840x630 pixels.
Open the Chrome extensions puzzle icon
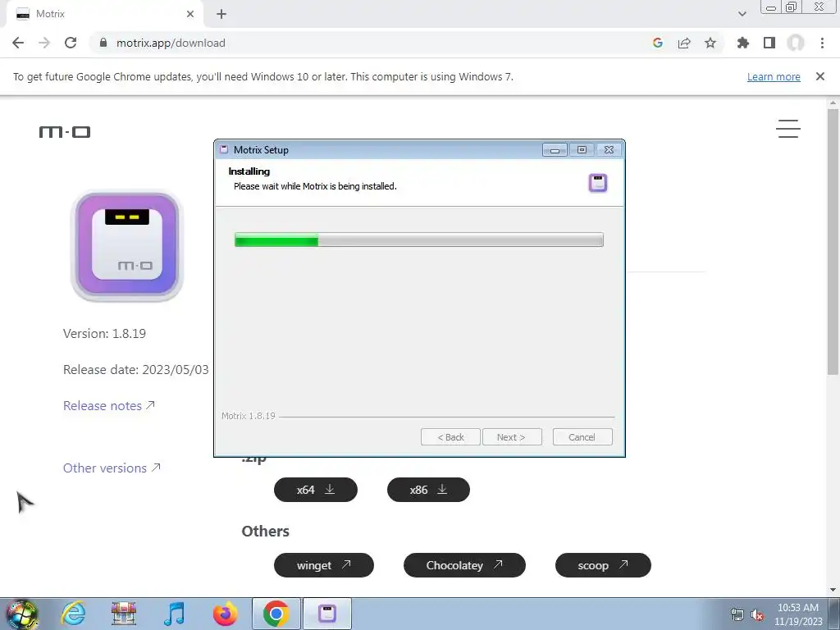(x=742, y=43)
